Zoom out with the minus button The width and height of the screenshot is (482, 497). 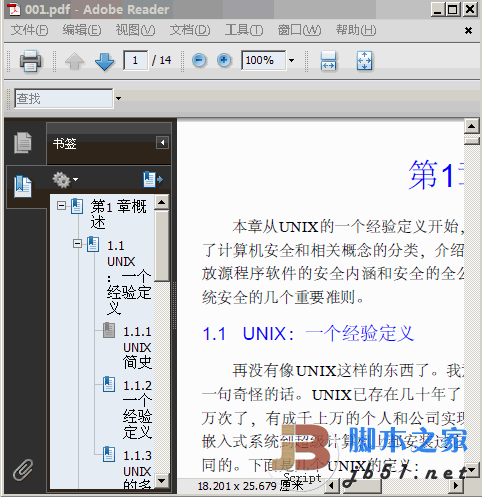[x=199, y=60]
